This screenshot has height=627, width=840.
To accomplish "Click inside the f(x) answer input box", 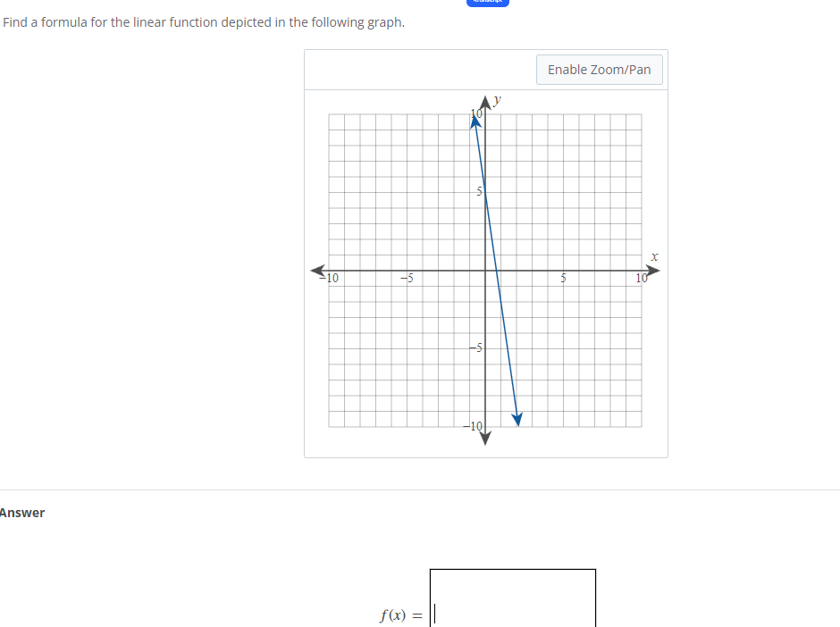I will pyautogui.click(x=512, y=598).
